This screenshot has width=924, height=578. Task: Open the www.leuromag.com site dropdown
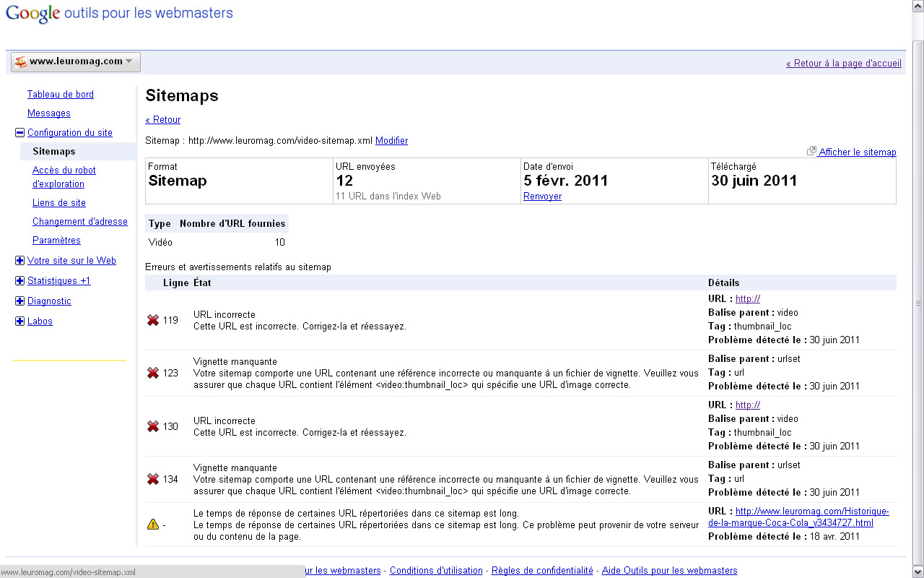76,62
